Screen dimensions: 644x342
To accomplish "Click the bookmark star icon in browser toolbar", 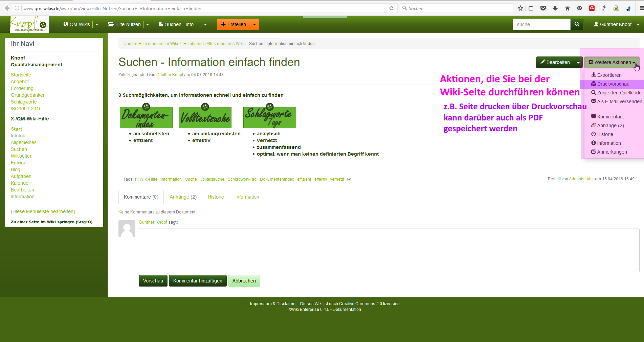I will [520, 8].
